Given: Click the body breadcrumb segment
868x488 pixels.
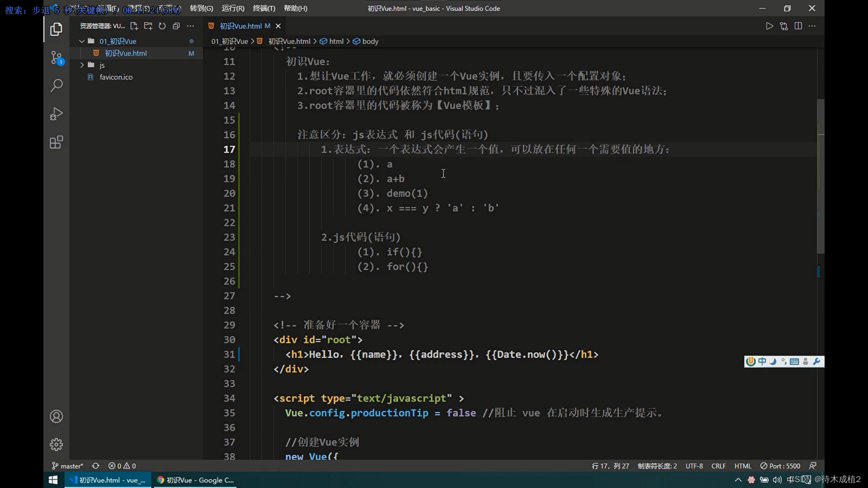Looking at the screenshot, I should 370,41.
